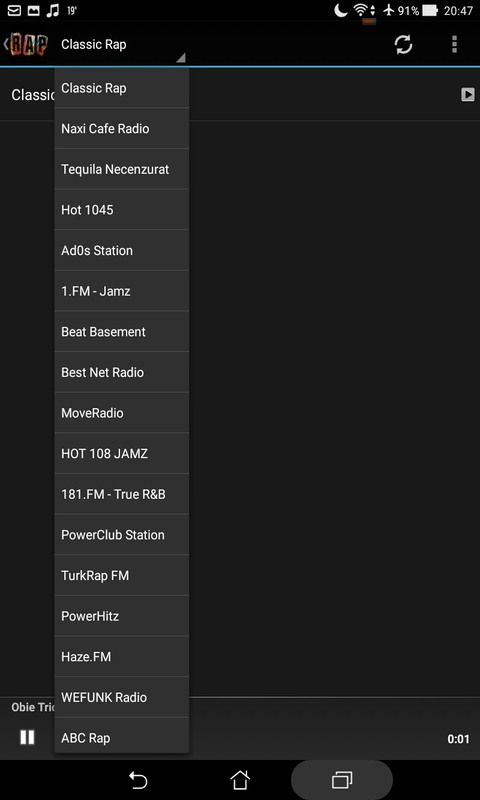Select Naxi Cafe Radio from list
The height and width of the screenshot is (800, 480).
click(121, 129)
